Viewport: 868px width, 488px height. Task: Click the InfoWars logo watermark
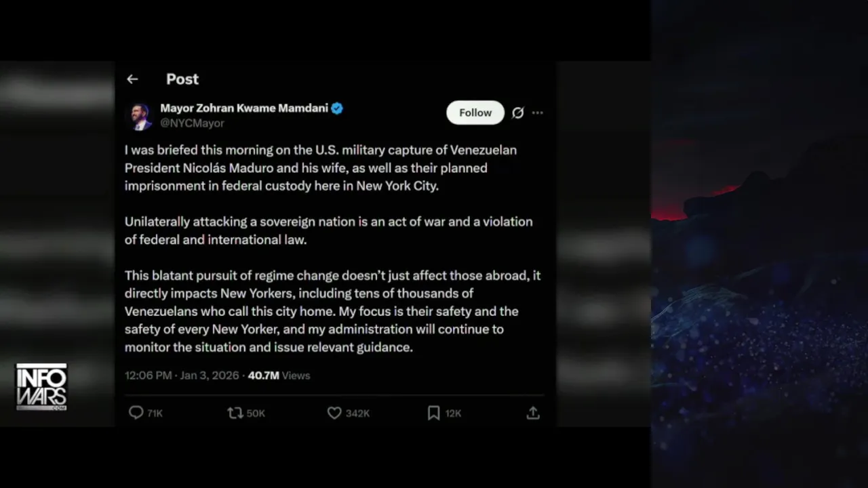coord(41,387)
